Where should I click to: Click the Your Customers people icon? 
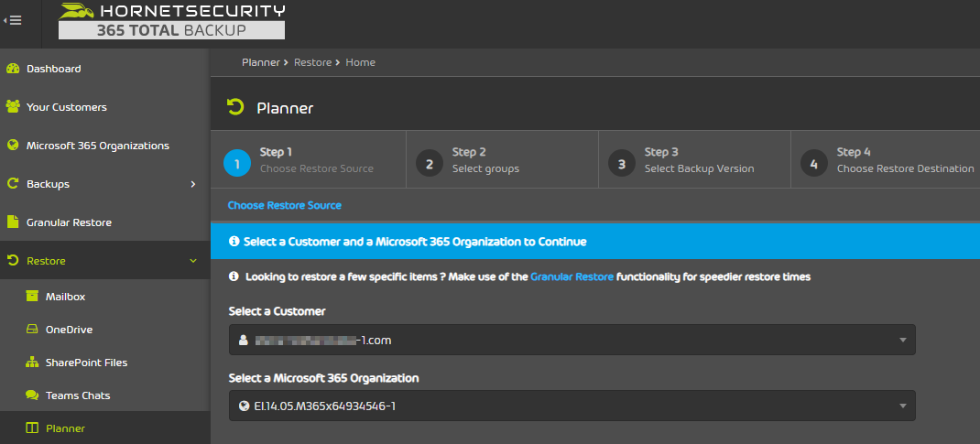(x=13, y=107)
